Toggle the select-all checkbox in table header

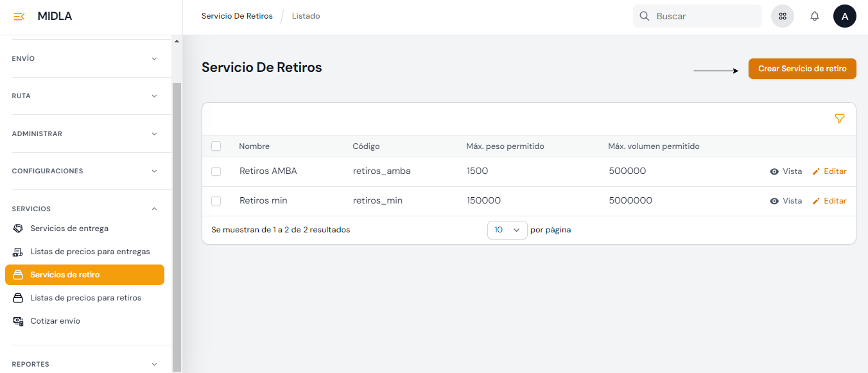[x=216, y=146]
